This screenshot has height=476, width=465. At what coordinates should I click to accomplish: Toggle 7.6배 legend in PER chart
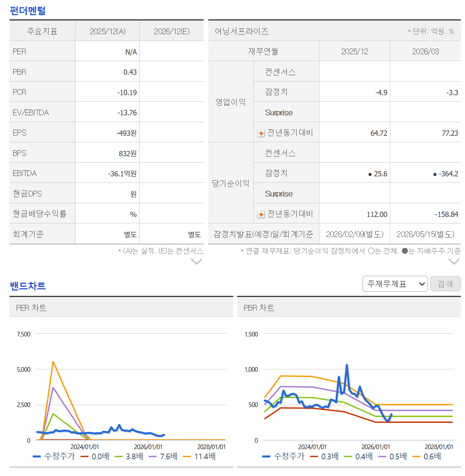[x=163, y=456]
